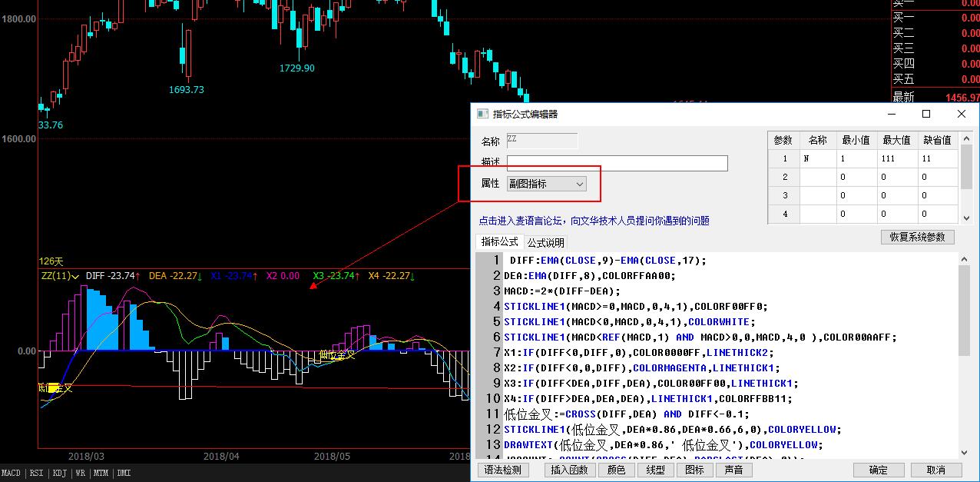The width and height of the screenshot is (980, 482).
Task: Expand the ZZ(11) indicator chevron
Action: click(75, 276)
